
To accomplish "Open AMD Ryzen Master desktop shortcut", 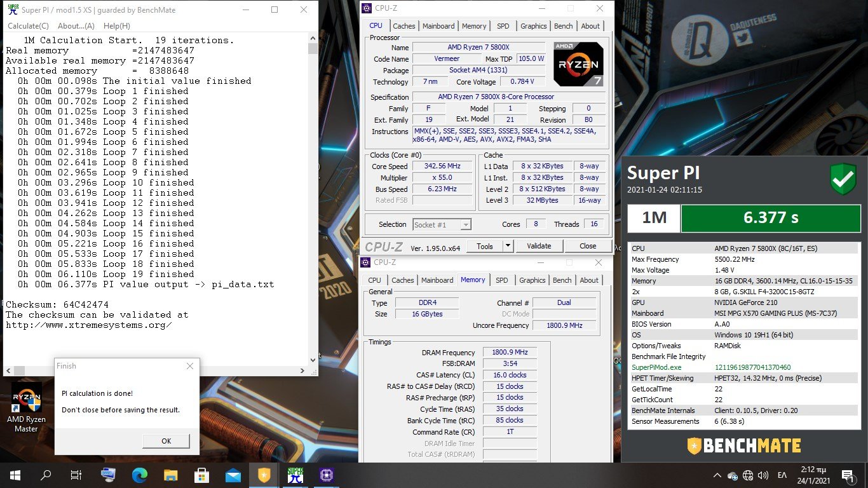I will pos(26,408).
